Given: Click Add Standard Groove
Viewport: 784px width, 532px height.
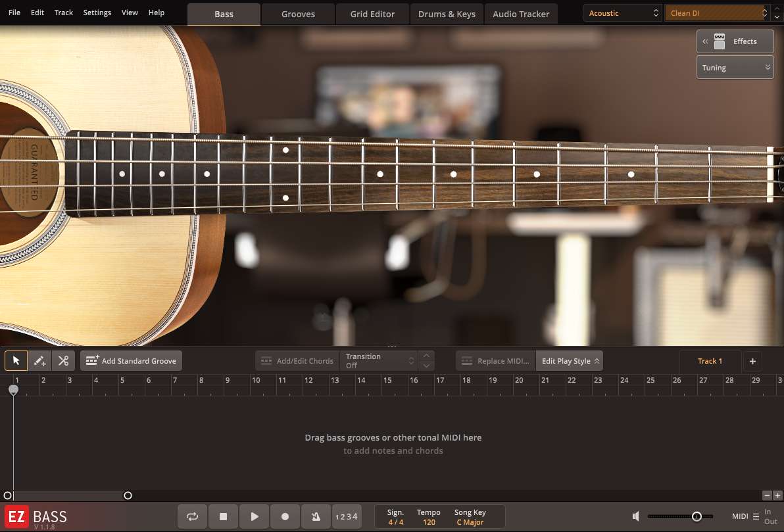Looking at the screenshot, I should click(x=131, y=360).
